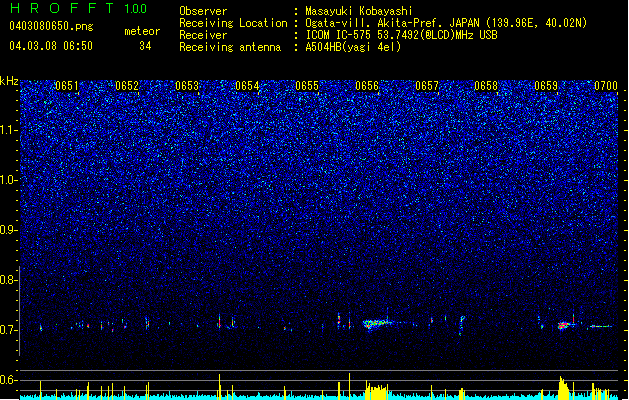This screenshot has width=629, height=400.
Task: Click the standalone Receiver label
Action: click(203, 35)
